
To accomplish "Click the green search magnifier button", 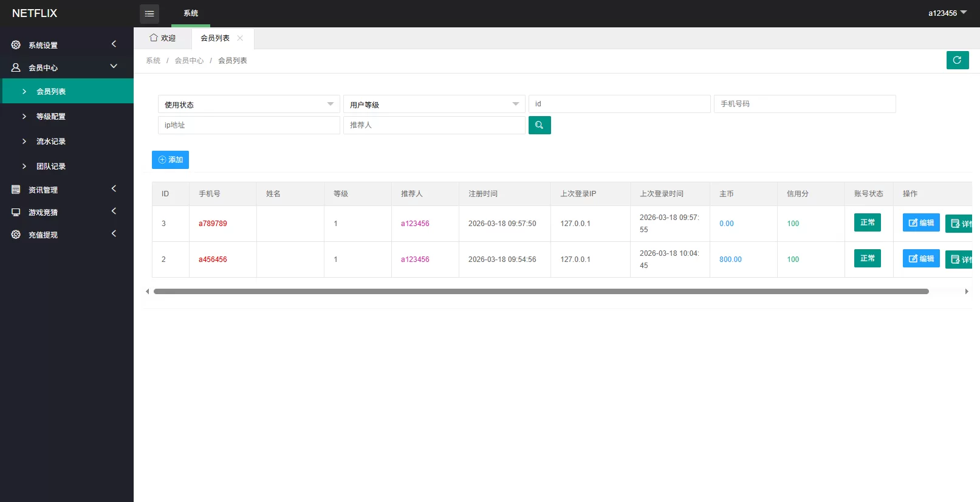I will click(539, 125).
